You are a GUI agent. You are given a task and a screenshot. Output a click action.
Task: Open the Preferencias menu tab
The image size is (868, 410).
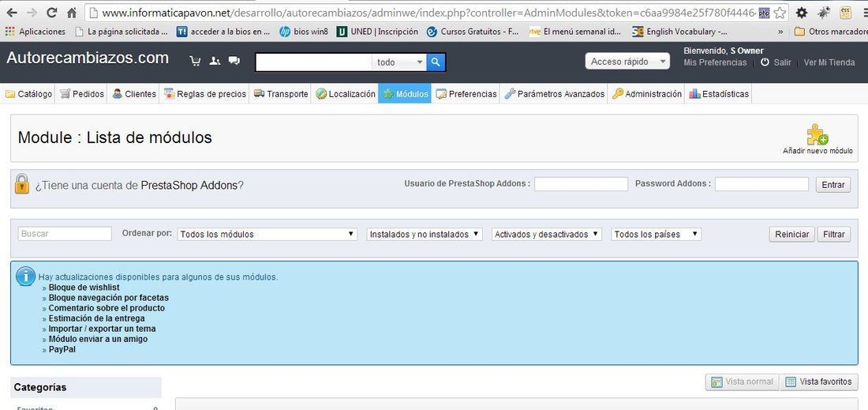click(466, 94)
